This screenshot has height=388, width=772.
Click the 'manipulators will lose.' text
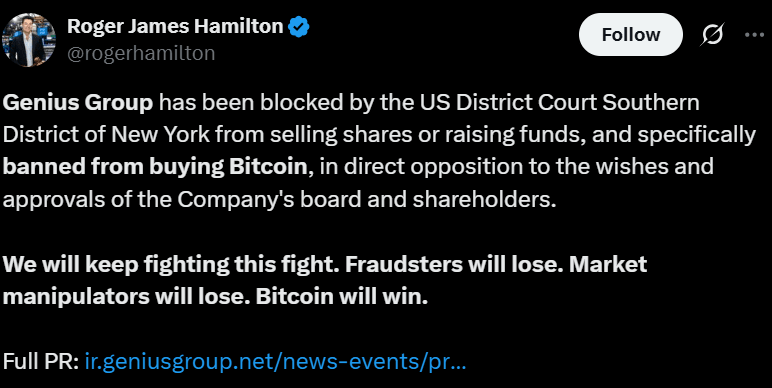click(127, 296)
